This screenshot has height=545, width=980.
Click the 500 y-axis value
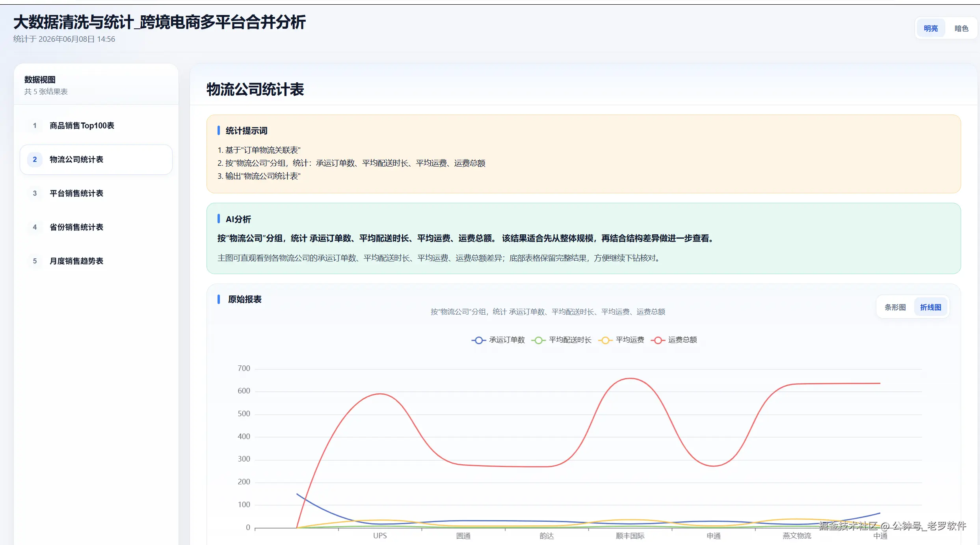(244, 413)
